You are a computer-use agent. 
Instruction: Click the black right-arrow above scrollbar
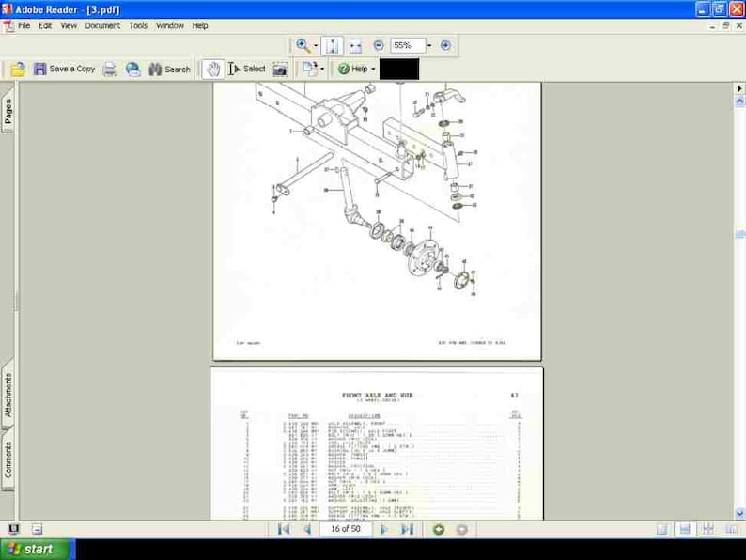(x=739, y=88)
